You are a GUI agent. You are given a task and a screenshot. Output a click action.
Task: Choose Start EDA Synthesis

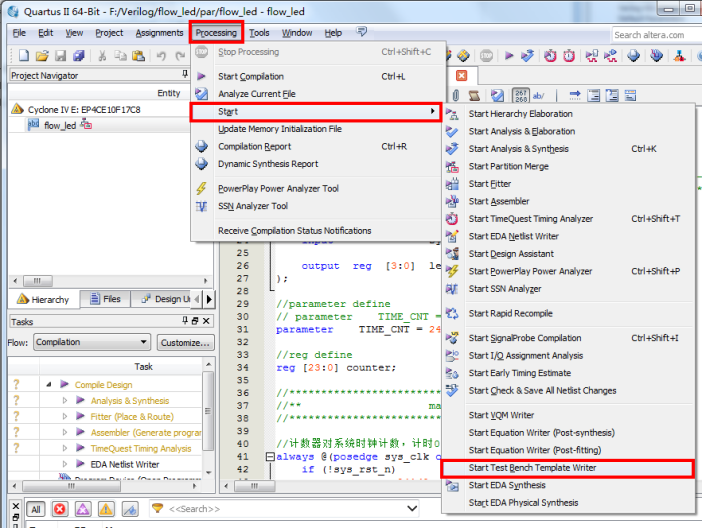pos(567,485)
